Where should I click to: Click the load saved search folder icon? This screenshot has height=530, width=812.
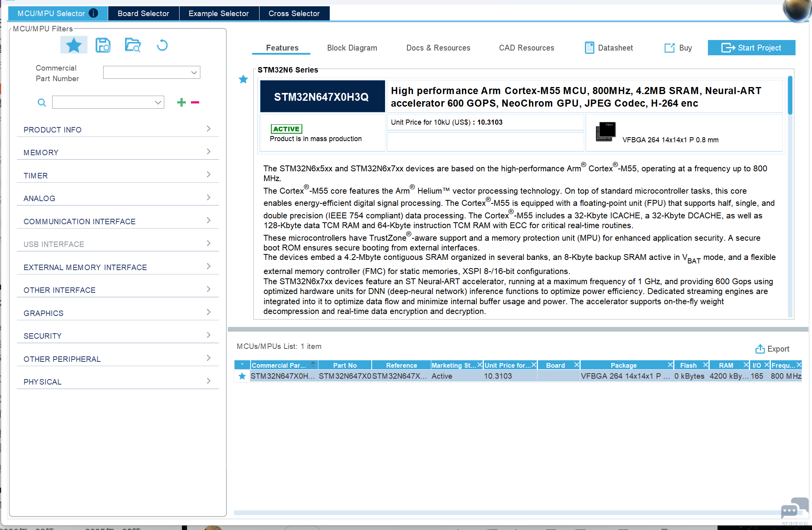point(133,45)
